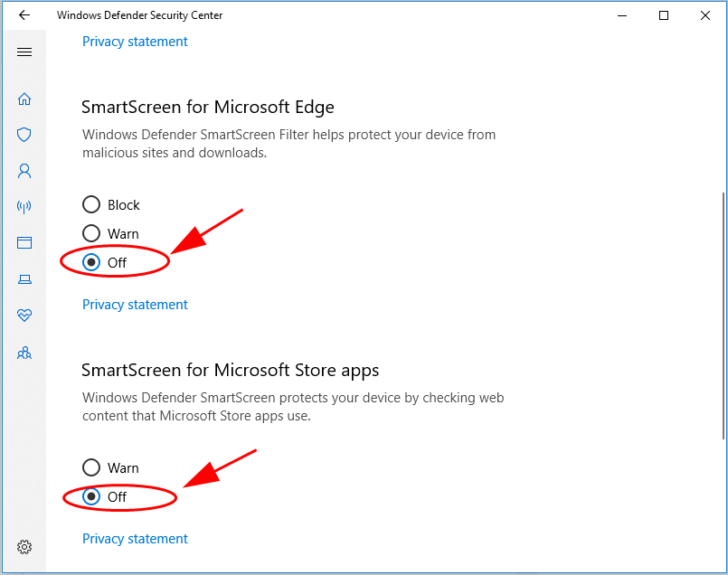Select Block for SmartScreen for Microsoft Edge
Screen dimensions: 728x575
91,205
